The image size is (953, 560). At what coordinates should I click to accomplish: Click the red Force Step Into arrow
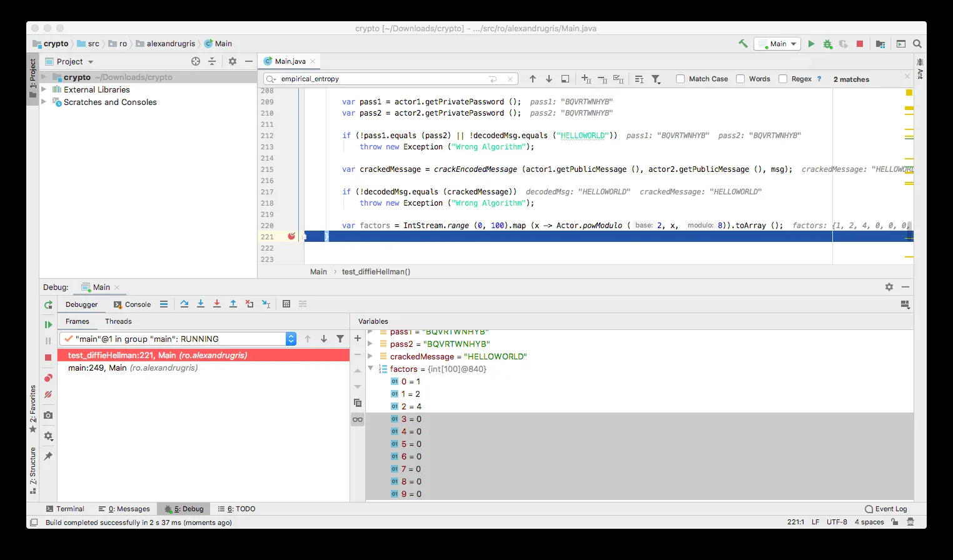217,304
